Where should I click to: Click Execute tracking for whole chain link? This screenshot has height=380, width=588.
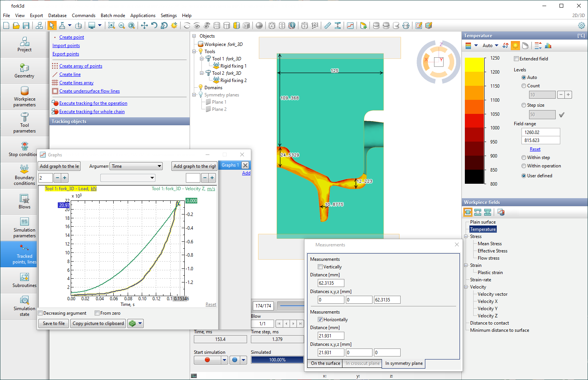pyautogui.click(x=92, y=112)
